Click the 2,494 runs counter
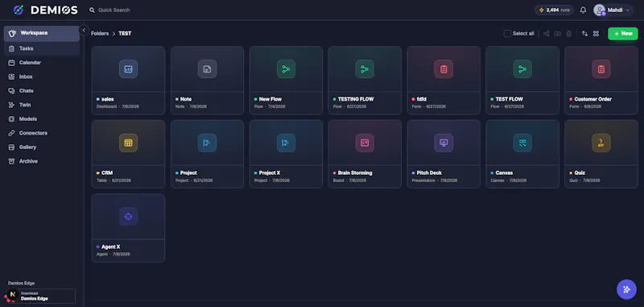Screen dimensions: 644x307 554,10
